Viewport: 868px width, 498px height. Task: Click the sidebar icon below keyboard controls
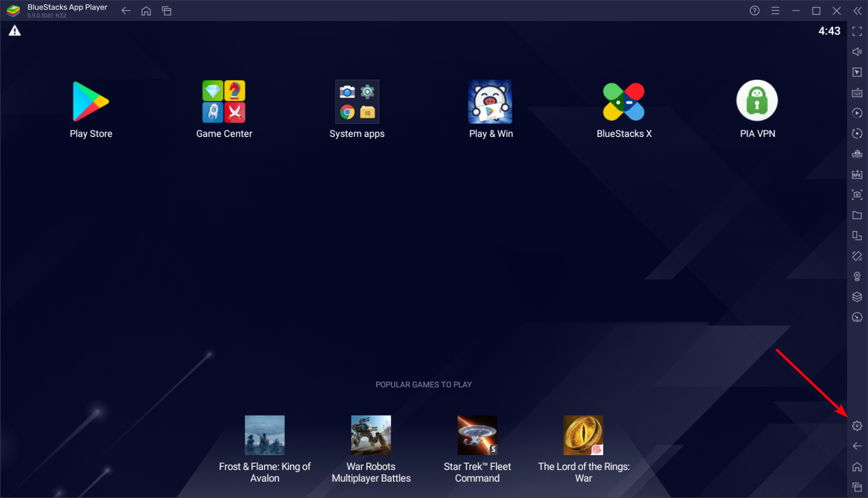tap(857, 113)
